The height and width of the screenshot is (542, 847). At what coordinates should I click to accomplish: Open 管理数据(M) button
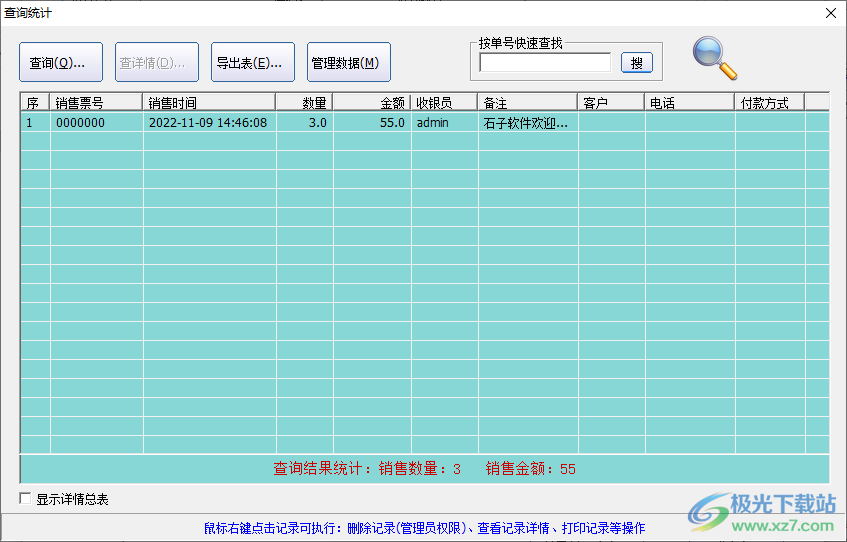click(349, 62)
